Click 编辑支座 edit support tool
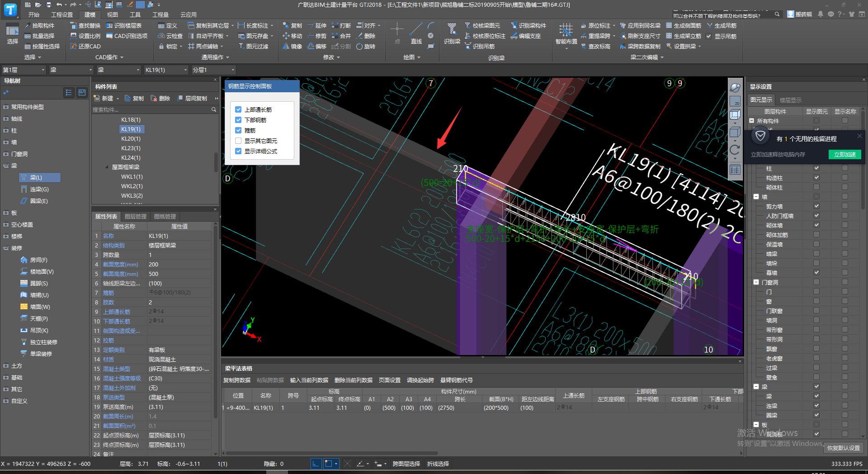The width and height of the screenshot is (868, 474). pos(526,36)
